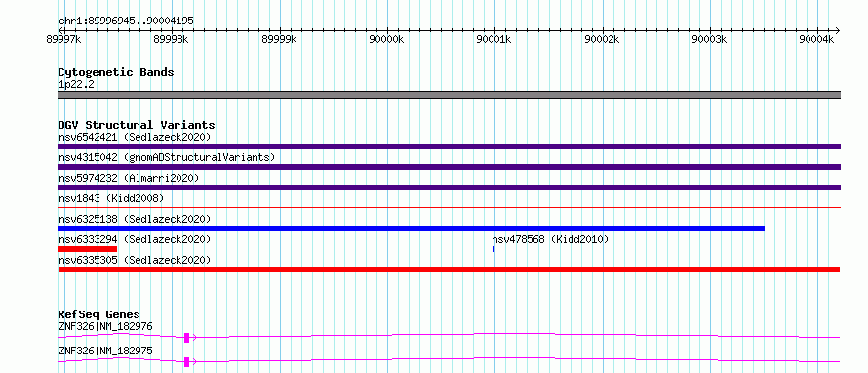Click the 89999k ruler tick label
Image resolution: width=868 pixels, height=373 pixels.
coord(280,39)
